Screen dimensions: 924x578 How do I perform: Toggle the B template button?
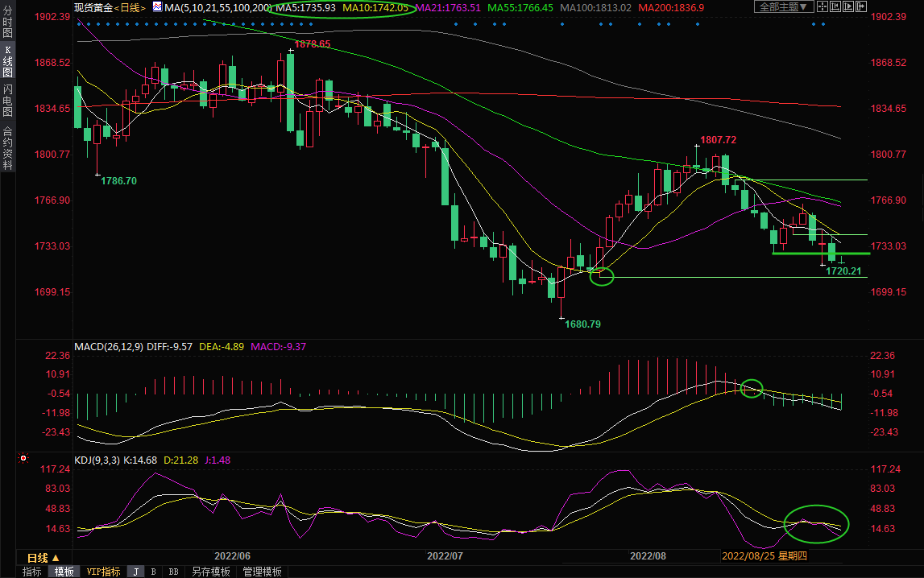(153, 572)
